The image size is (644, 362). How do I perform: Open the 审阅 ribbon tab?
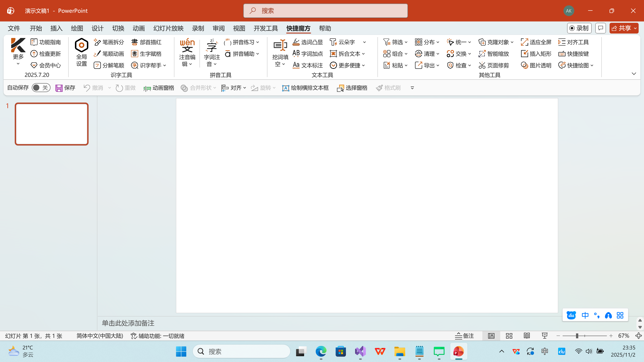point(218,28)
